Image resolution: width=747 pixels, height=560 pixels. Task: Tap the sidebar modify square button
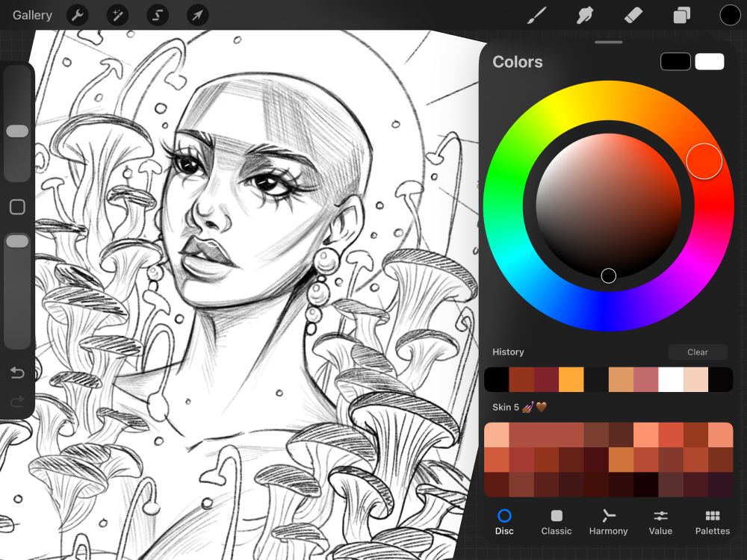pyautogui.click(x=17, y=207)
